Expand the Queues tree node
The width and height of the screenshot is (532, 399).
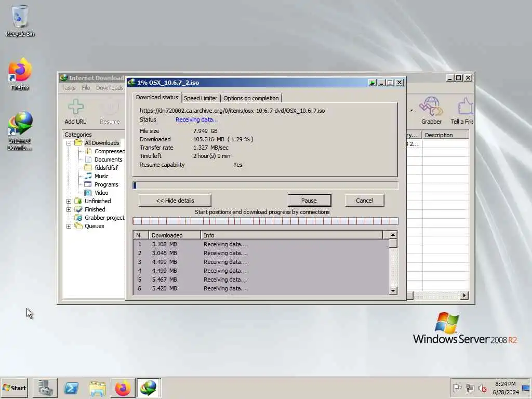69,227
